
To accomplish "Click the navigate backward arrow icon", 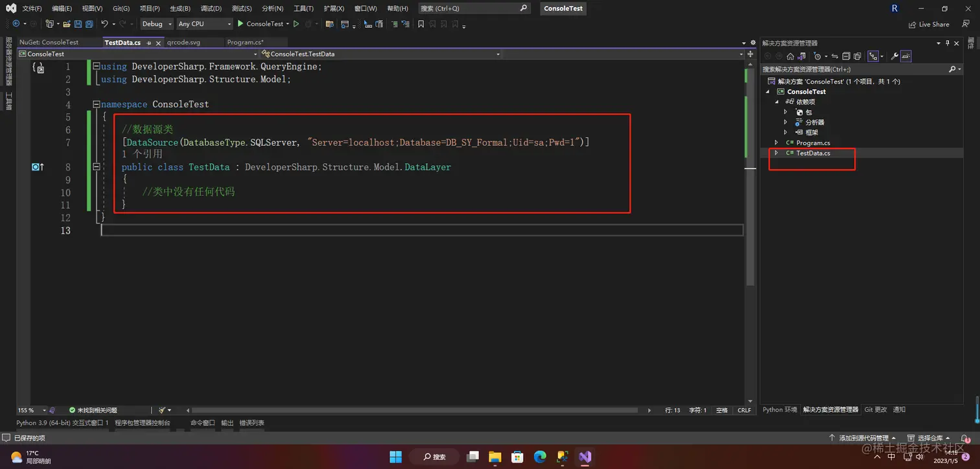I will pyautogui.click(x=16, y=24).
